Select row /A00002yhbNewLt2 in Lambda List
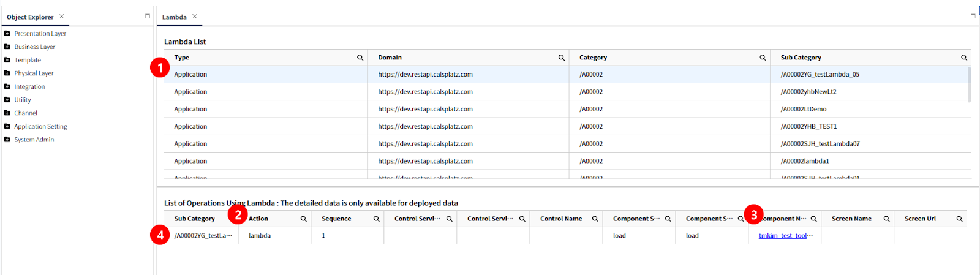 [x=567, y=92]
